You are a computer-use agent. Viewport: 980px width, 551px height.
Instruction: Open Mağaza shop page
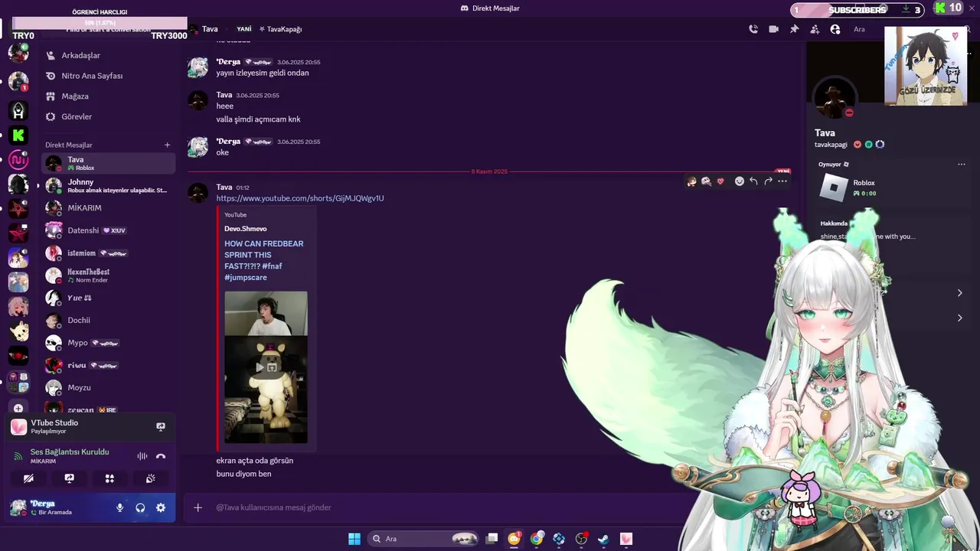(x=109, y=96)
